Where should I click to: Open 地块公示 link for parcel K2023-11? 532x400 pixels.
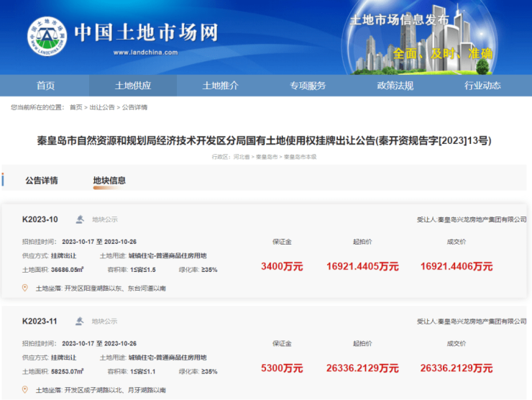pos(104,321)
